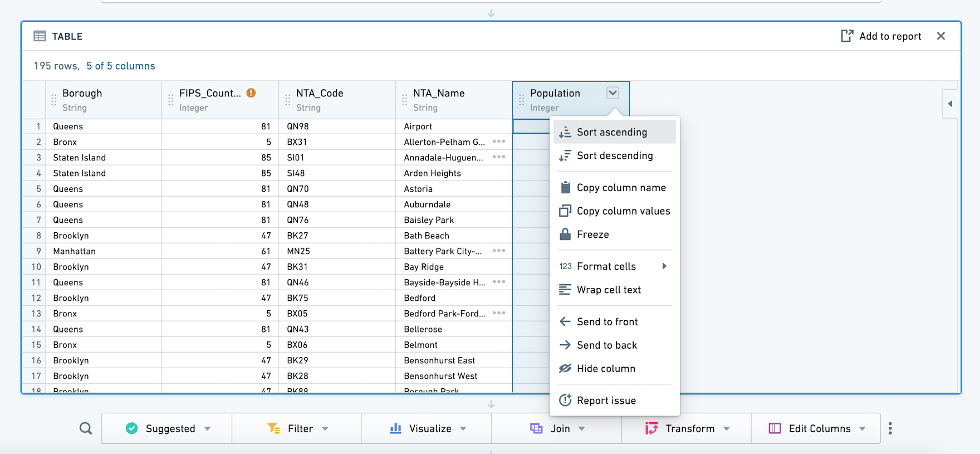
Task: Click the NTA_Code column drag handle
Action: point(288,100)
